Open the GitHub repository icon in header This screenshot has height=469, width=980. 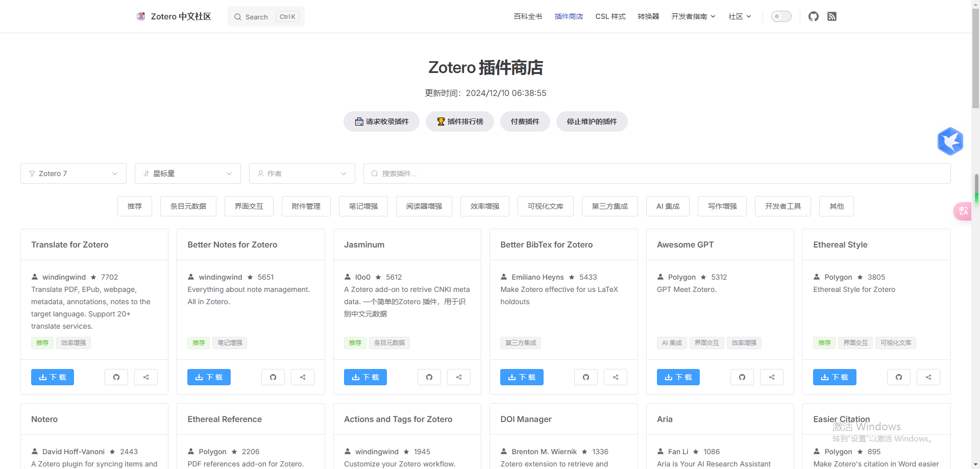click(814, 16)
